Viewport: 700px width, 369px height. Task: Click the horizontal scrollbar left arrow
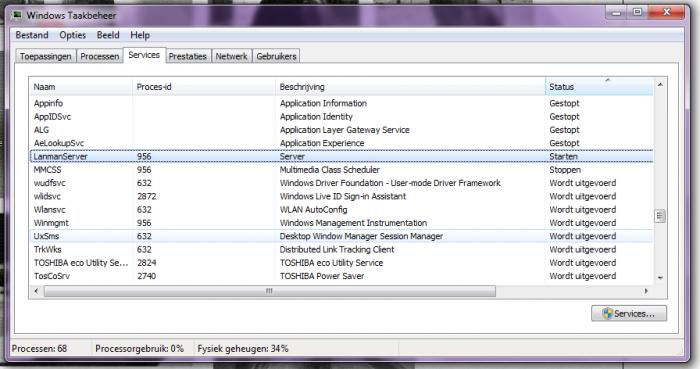pos(36,291)
